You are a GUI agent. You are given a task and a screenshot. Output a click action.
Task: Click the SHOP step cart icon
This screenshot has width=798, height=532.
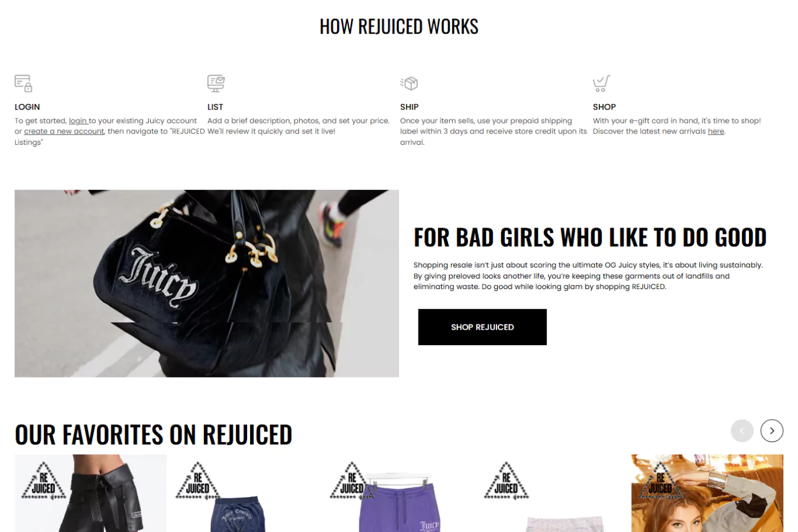click(x=601, y=83)
